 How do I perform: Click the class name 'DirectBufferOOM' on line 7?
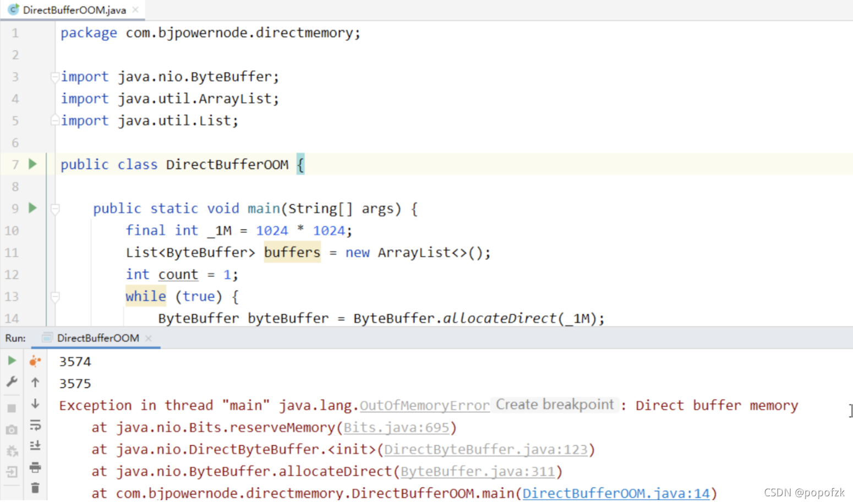pos(227,165)
